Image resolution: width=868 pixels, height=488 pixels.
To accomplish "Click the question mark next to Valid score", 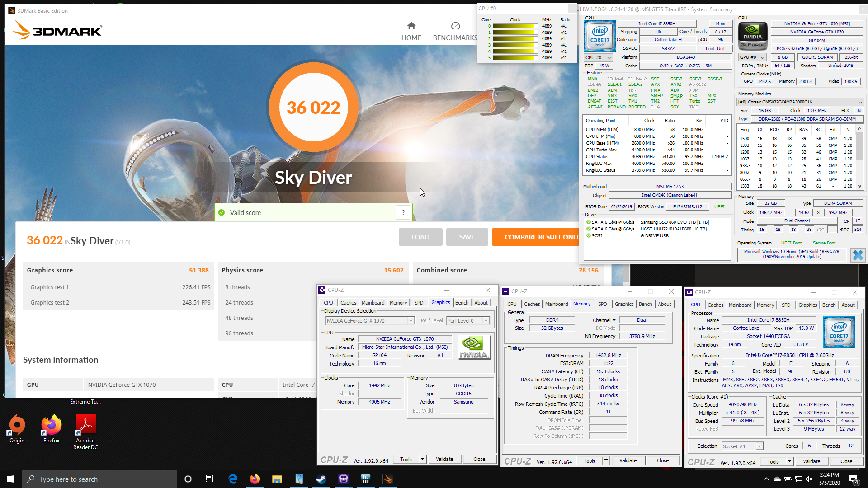I will point(403,212).
